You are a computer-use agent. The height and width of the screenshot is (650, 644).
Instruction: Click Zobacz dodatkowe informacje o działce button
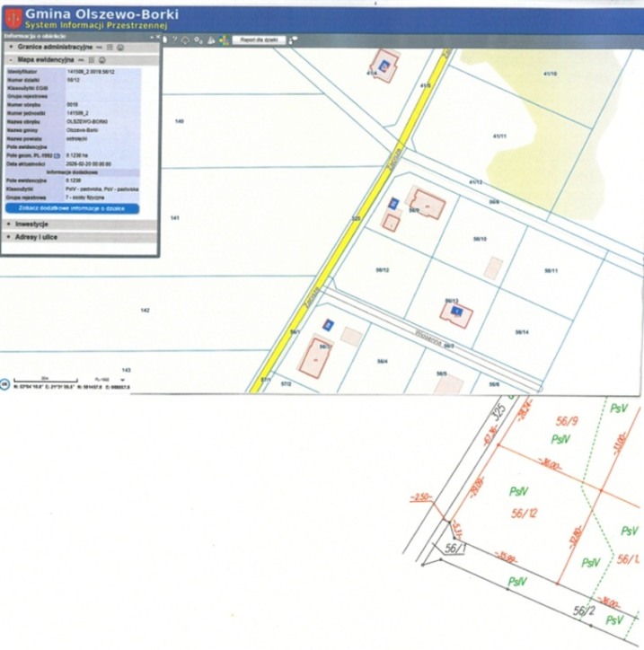(x=72, y=208)
